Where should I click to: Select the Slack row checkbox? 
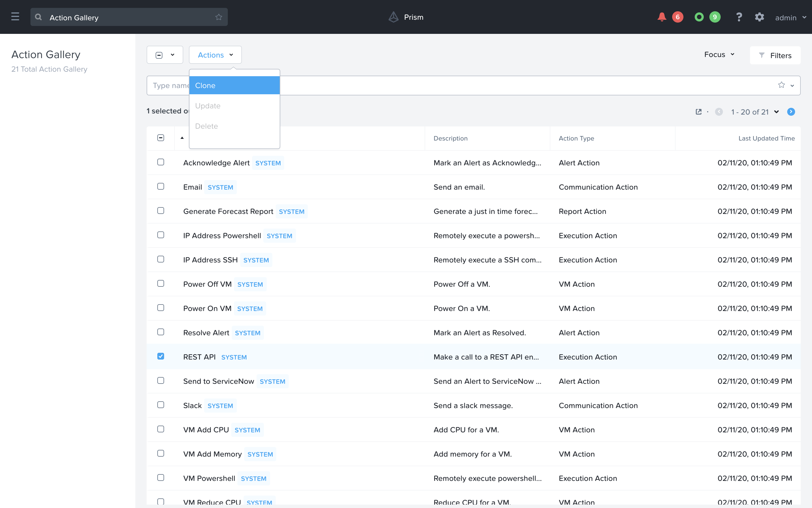click(x=161, y=404)
